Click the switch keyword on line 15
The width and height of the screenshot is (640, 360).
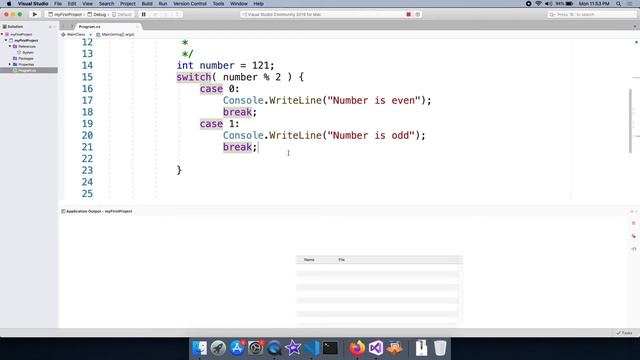coord(193,77)
